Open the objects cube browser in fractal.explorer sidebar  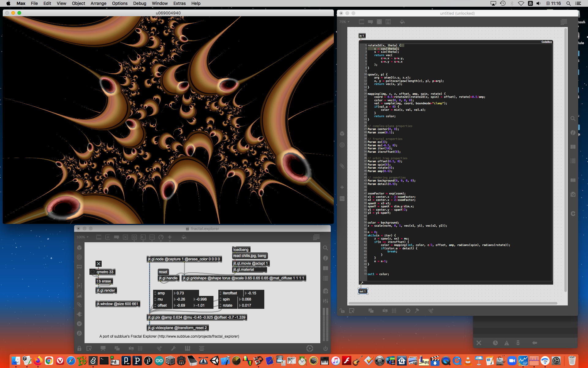coord(79,247)
